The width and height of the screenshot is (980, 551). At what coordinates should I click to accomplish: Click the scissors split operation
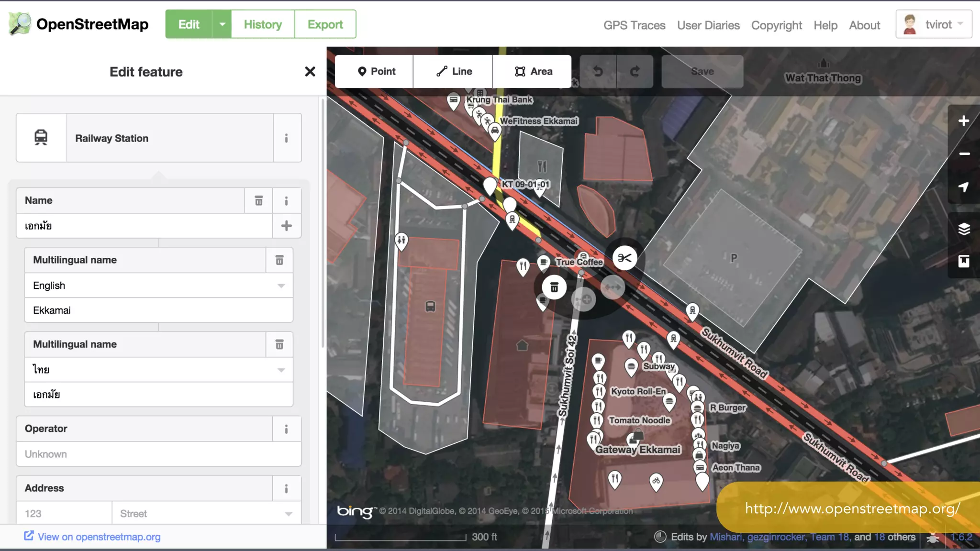tap(624, 258)
